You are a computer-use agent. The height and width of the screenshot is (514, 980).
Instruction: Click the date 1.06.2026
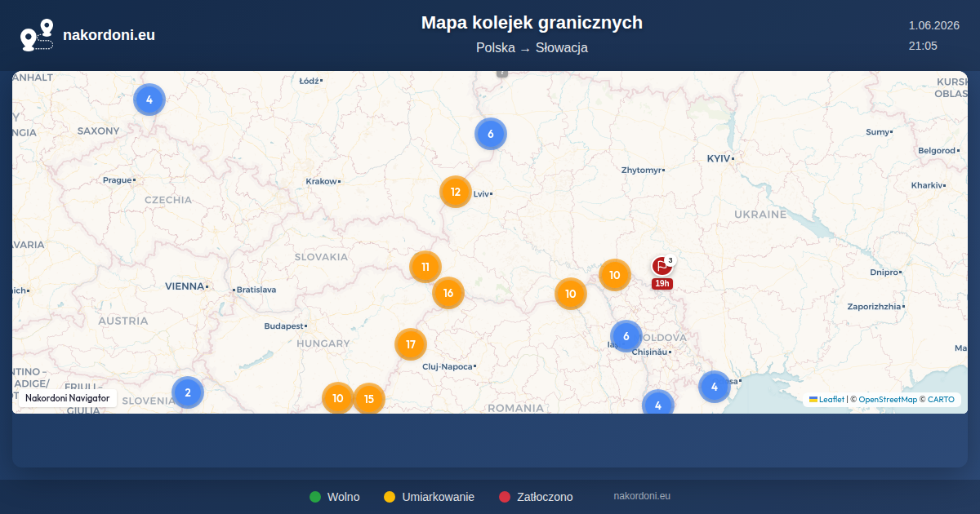933,25
